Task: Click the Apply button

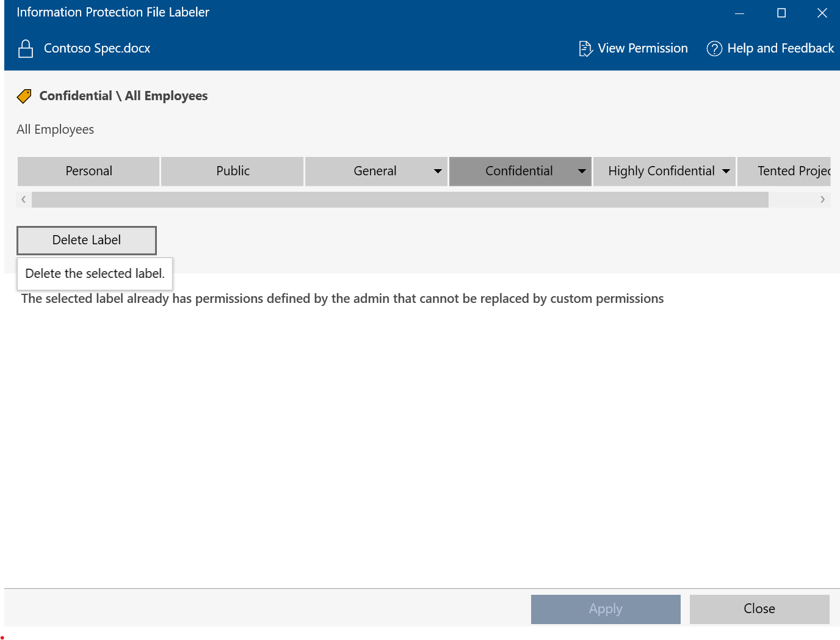Action: pos(606,609)
